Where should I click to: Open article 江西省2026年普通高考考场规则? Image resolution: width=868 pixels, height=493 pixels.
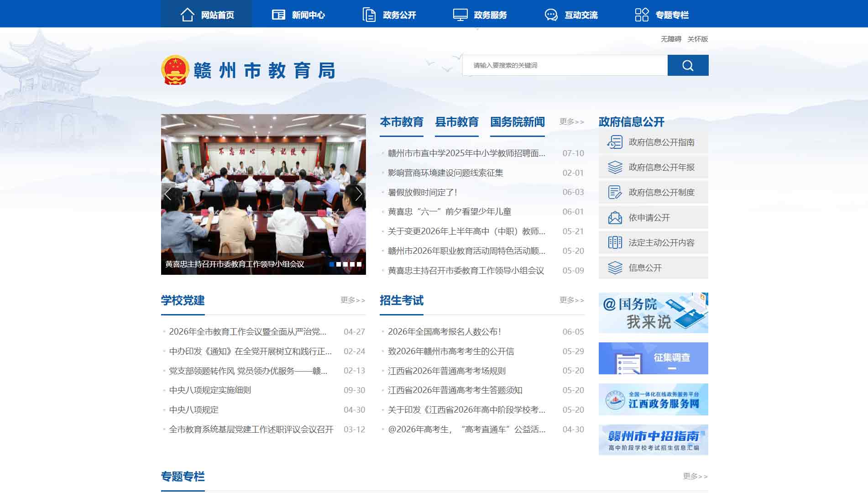[447, 371]
